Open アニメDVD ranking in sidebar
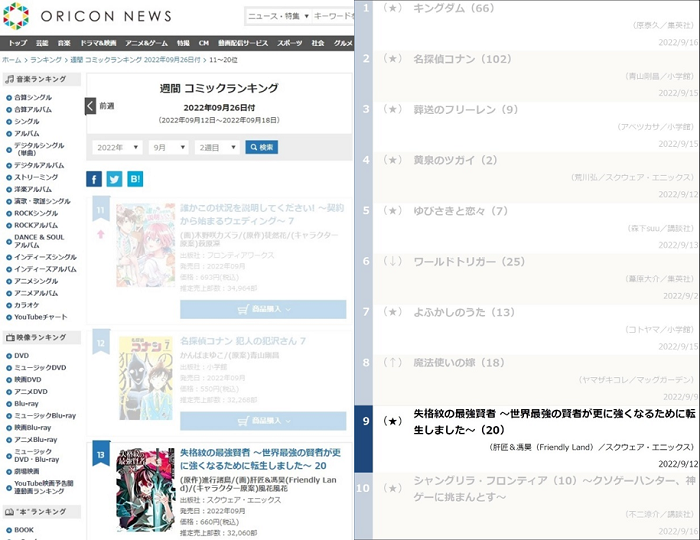Viewport: 700px width, 540px height. (31, 392)
